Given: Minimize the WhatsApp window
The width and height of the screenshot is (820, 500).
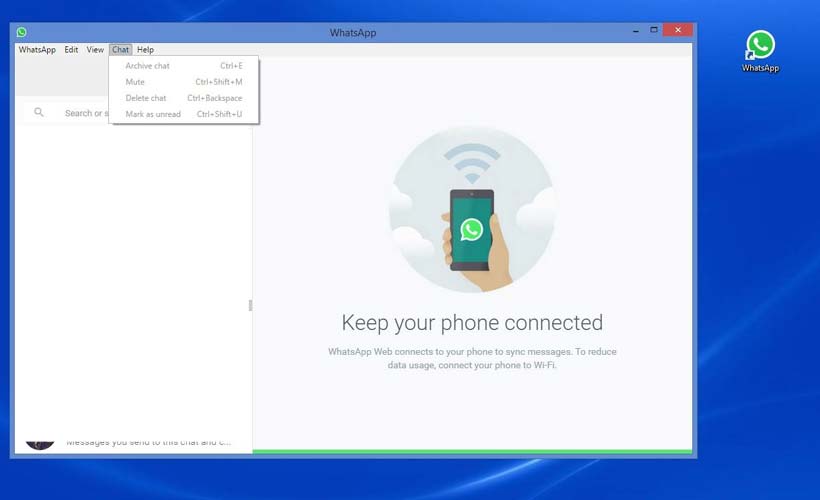Looking at the screenshot, I should (636, 31).
